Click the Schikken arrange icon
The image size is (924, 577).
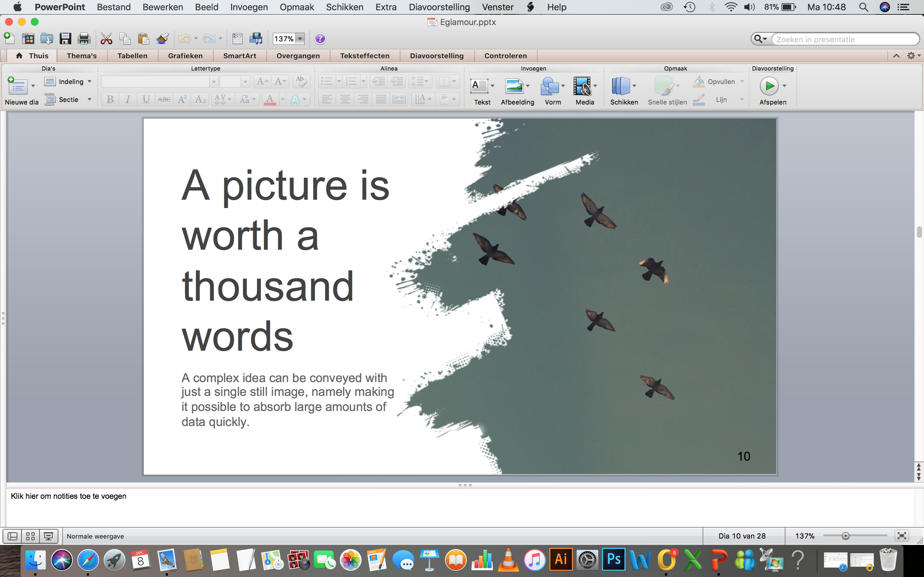point(620,86)
